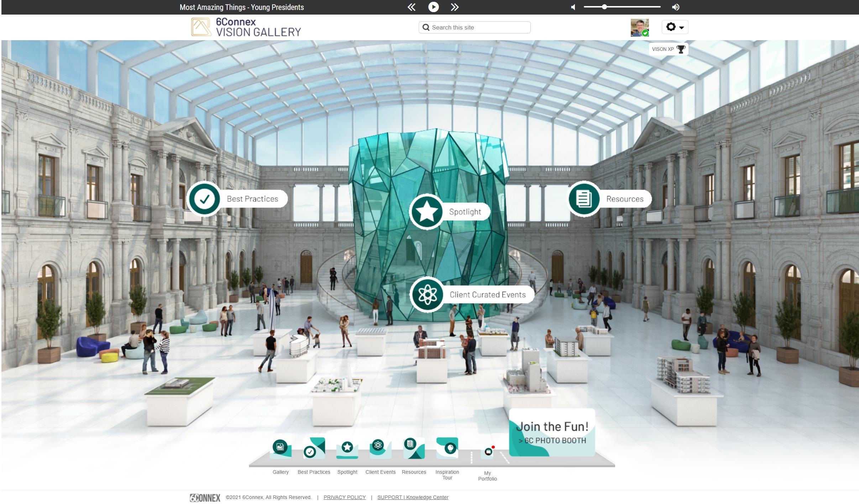The image size is (859, 504).
Task: Open the SUPPORT Knowledge Center link
Action: tap(413, 497)
